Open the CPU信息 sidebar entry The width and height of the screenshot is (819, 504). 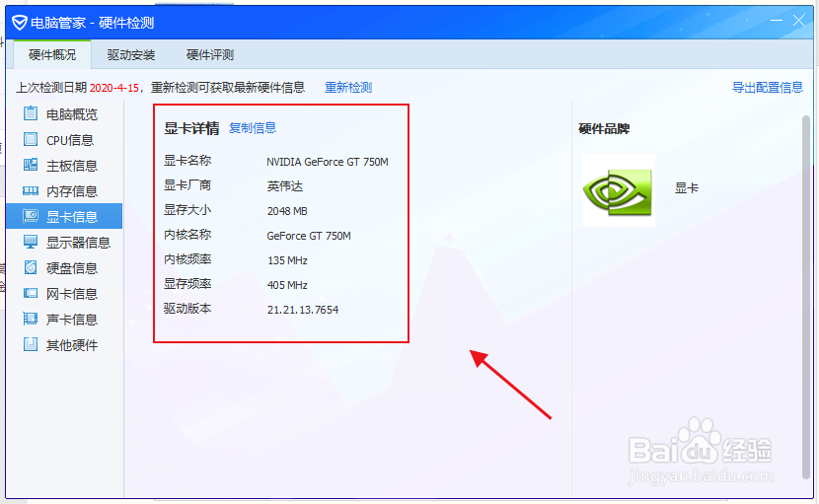(x=64, y=139)
